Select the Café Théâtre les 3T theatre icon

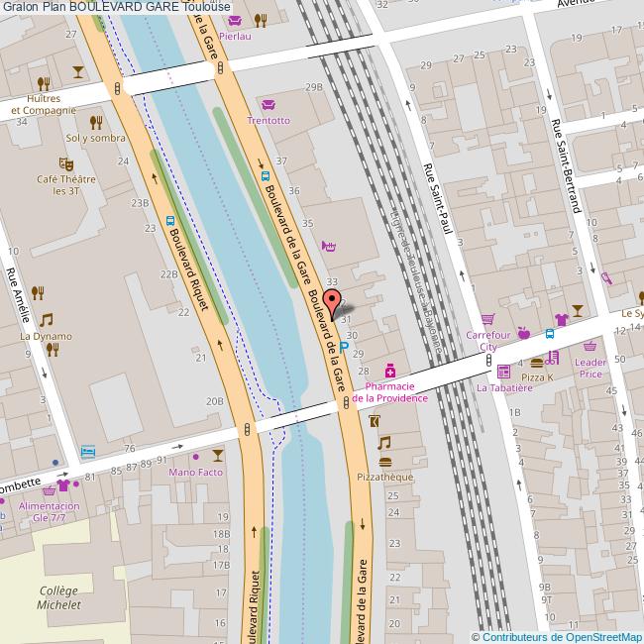click(66, 162)
